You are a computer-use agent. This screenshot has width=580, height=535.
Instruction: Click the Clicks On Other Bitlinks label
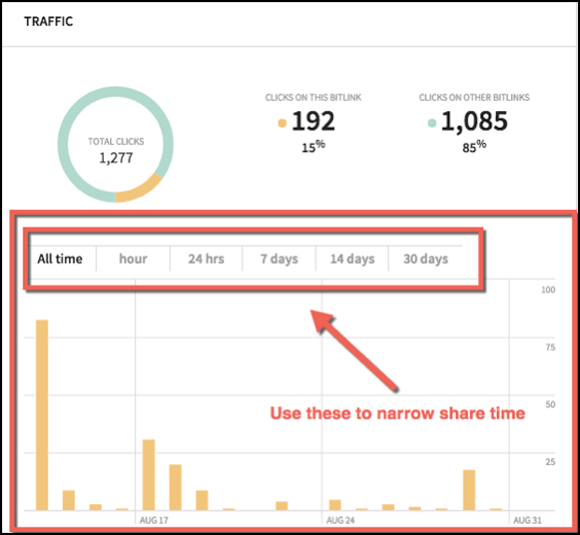point(474,97)
